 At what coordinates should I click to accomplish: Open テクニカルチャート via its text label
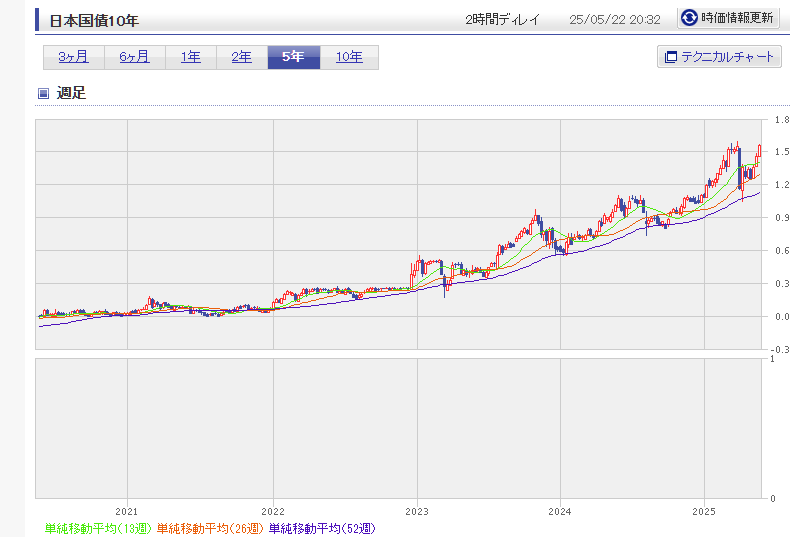(727, 57)
